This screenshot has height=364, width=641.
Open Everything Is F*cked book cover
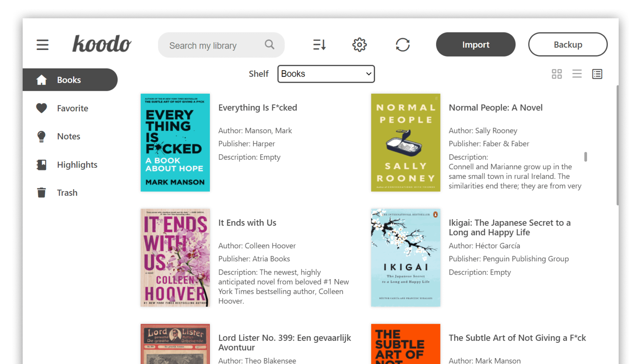point(175,143)
